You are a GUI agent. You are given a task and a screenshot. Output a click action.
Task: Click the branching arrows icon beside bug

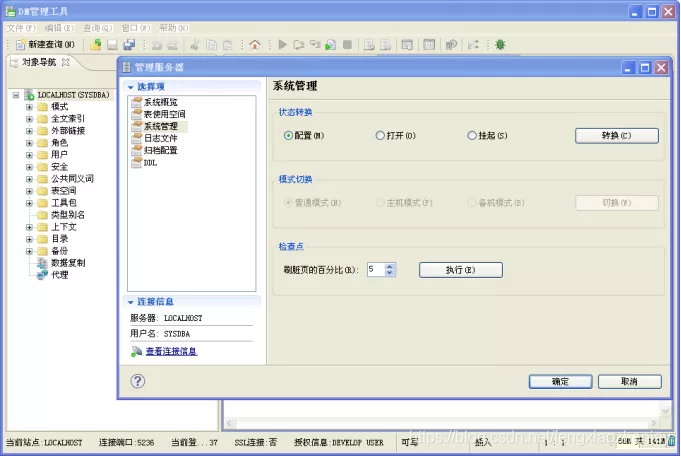[473, 44]
